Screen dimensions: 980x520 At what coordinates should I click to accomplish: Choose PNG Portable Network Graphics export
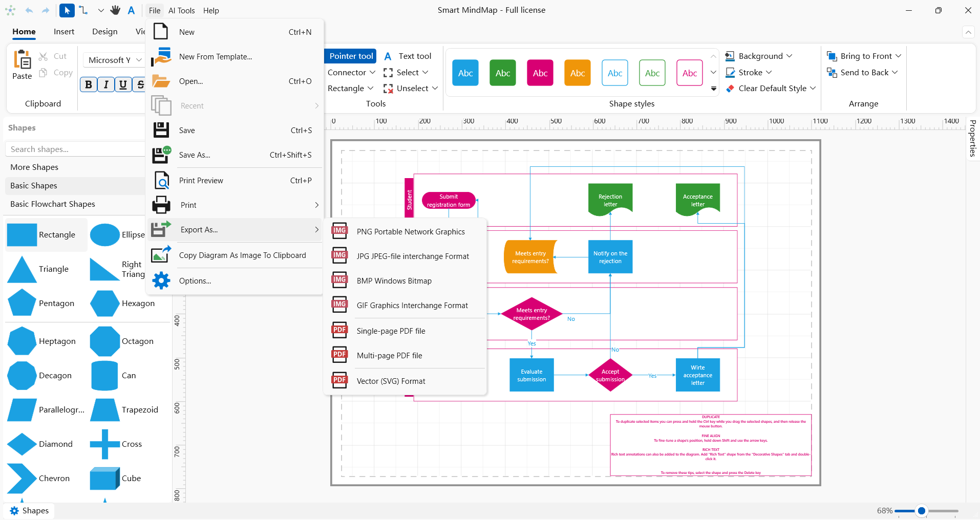click(x=411, y=232)
